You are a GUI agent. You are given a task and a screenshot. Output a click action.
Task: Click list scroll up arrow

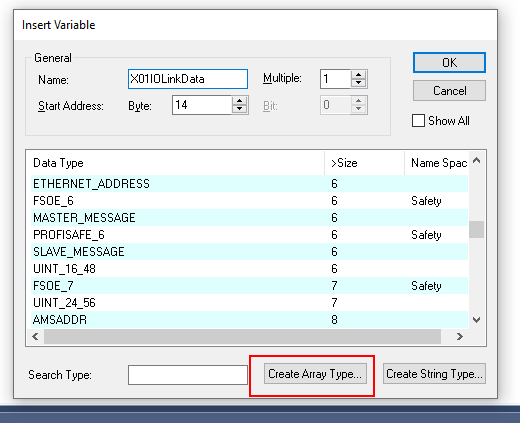tap(477, 161)
